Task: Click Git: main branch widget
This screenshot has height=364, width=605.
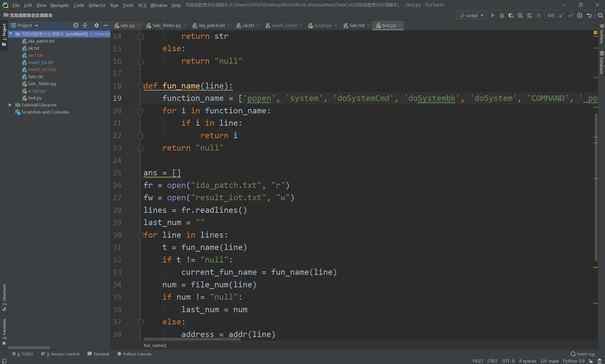Action: [x=549, y=361]
